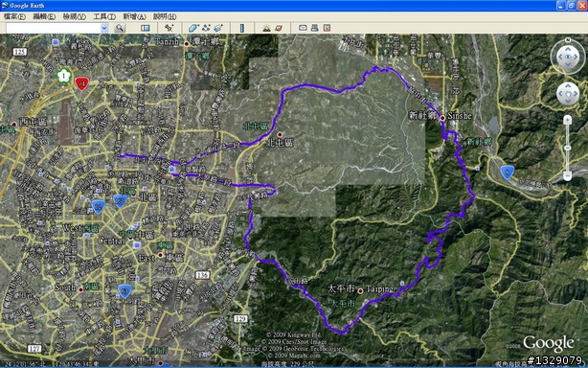Open the 新增(A) menu
The image size is (588, 368).
point(134,16)
